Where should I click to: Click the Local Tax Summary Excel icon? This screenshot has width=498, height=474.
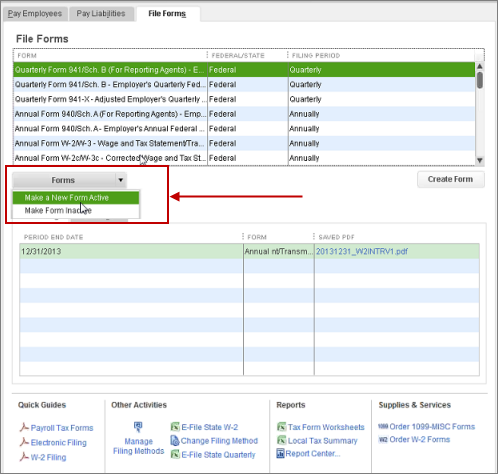tap(281, 440)
